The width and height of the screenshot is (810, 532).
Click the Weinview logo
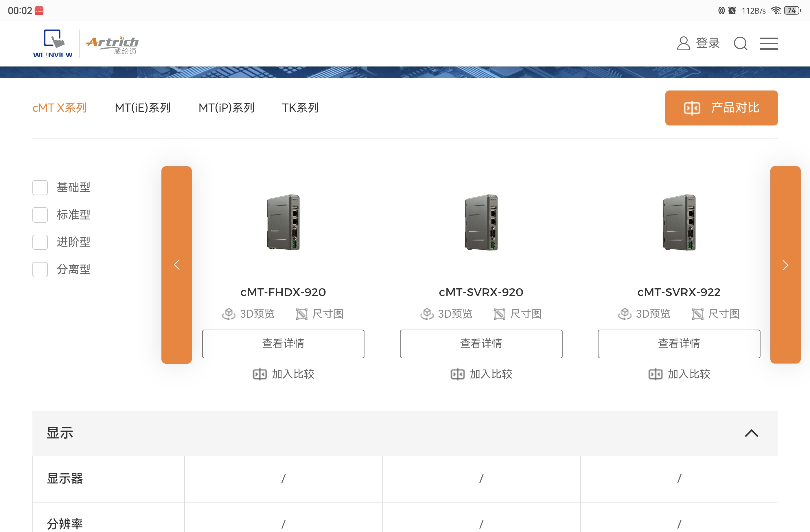(x=53, y=44)
